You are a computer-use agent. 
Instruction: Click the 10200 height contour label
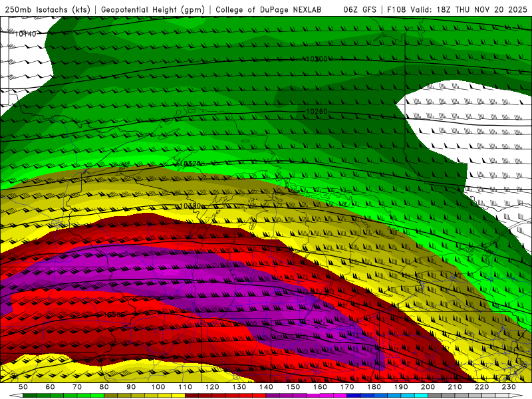(x=317, y=59)
